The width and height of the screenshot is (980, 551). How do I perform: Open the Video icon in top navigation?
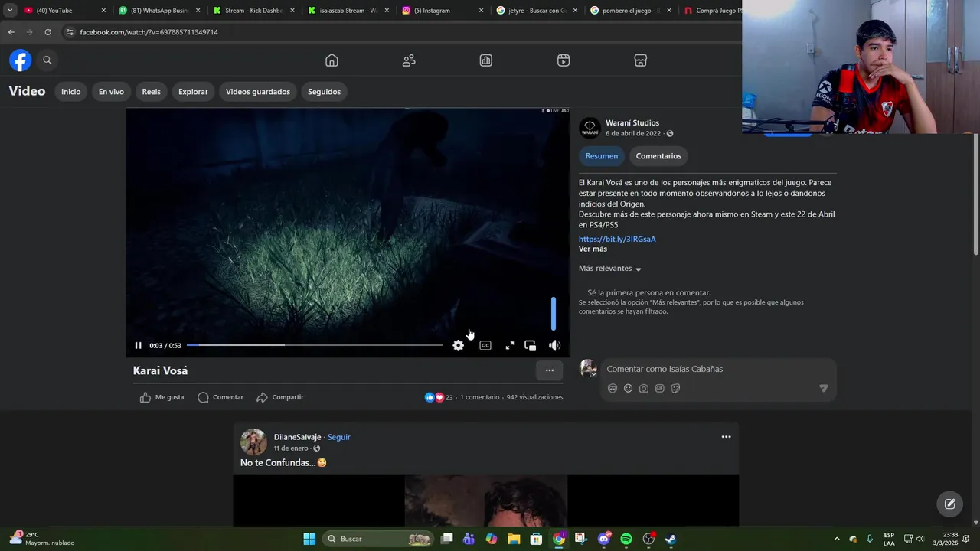[x=563, y=60]
